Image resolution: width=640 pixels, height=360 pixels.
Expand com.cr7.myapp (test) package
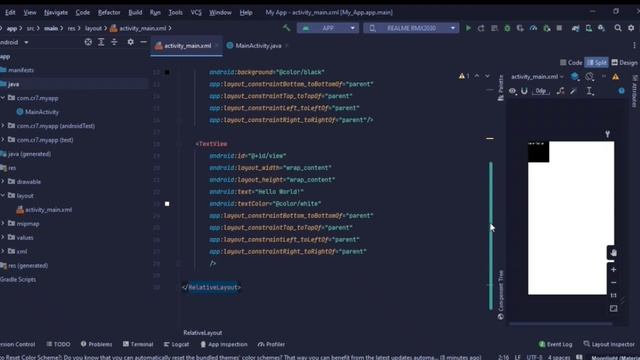tap(3, 140)
